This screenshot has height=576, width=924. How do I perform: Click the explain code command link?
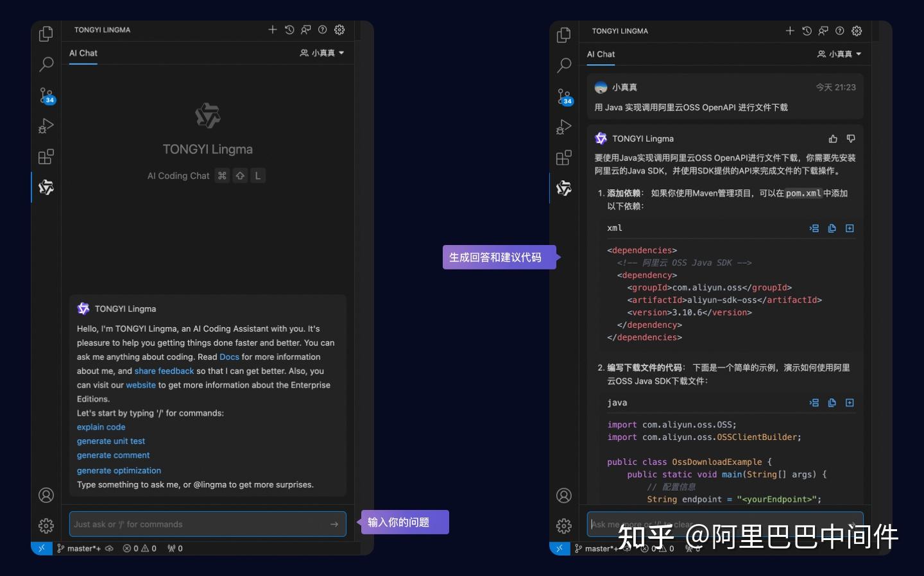[x=101, y=427]
